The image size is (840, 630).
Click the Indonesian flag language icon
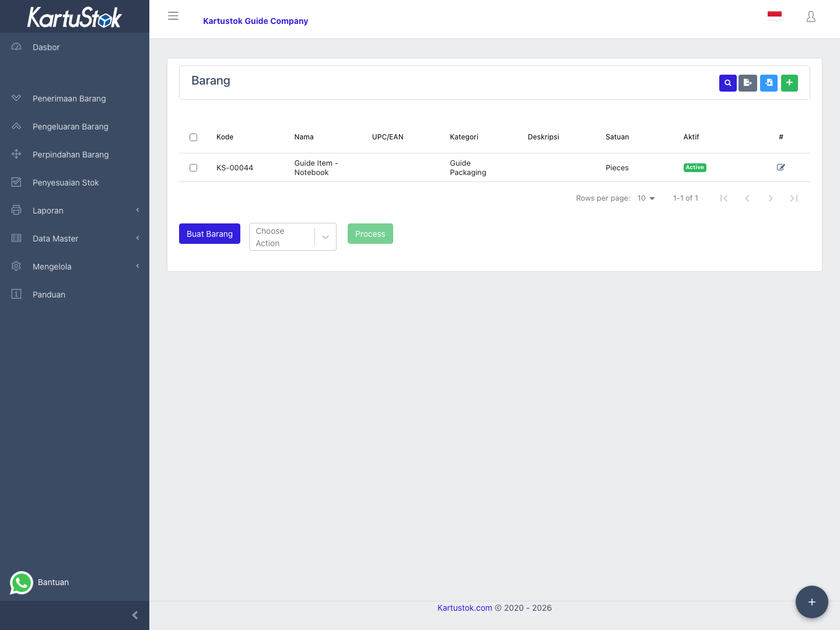coord(775,16)
